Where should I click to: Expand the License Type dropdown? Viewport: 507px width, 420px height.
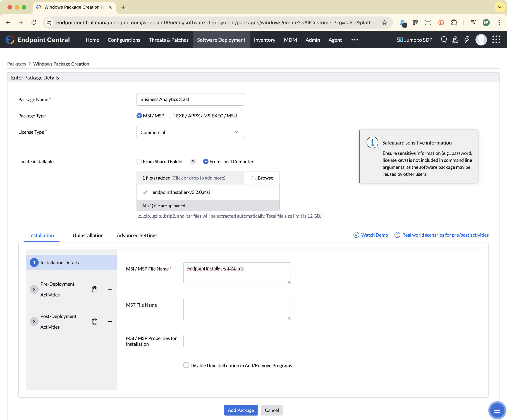click(x=190, y=132)
